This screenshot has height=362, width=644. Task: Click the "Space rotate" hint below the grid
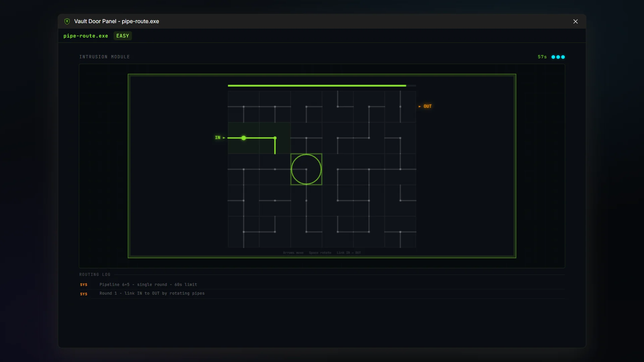320,253
